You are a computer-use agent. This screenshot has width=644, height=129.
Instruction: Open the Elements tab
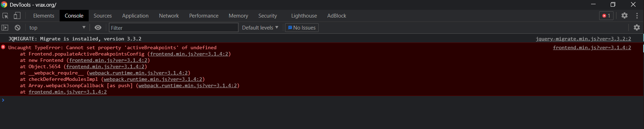pos(44,16)
